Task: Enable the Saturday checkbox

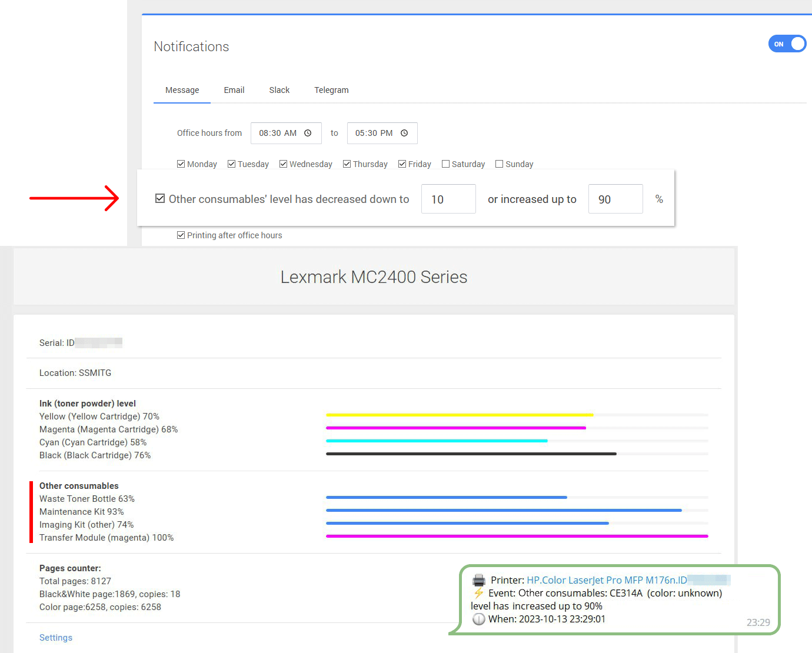Action: 445,164
